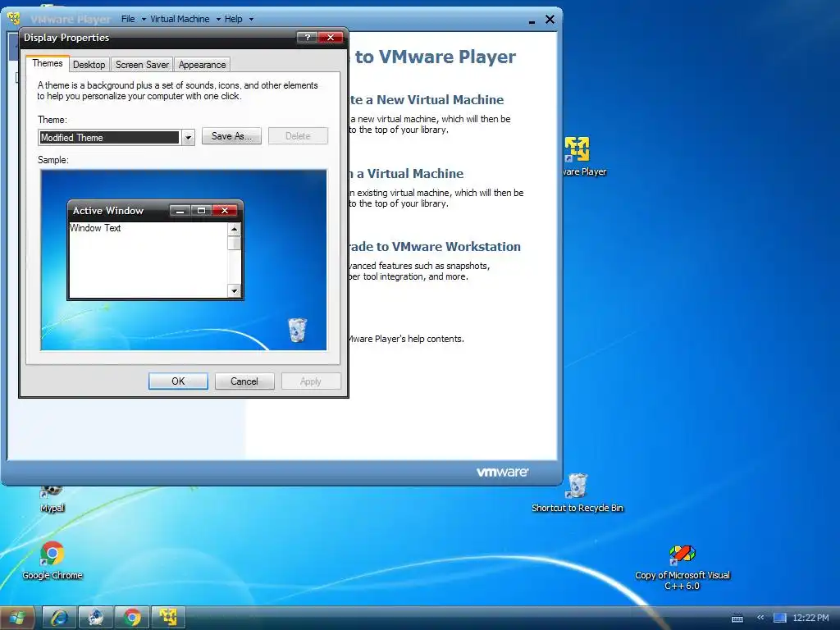Click the sample Active Window scroll-down arrow
The height and width of the screenshot is (630, 840).
click(234, 291)
